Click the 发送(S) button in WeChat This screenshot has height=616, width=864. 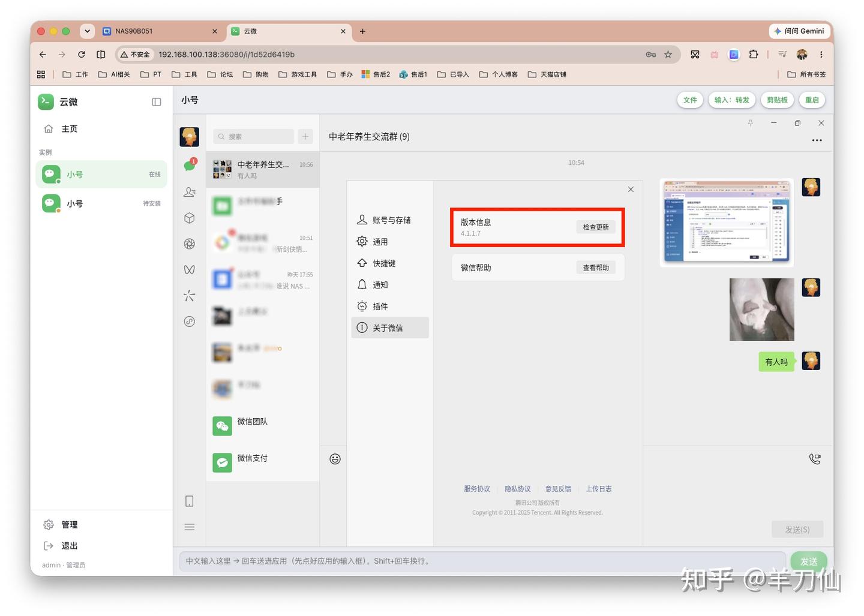(797, 530)
